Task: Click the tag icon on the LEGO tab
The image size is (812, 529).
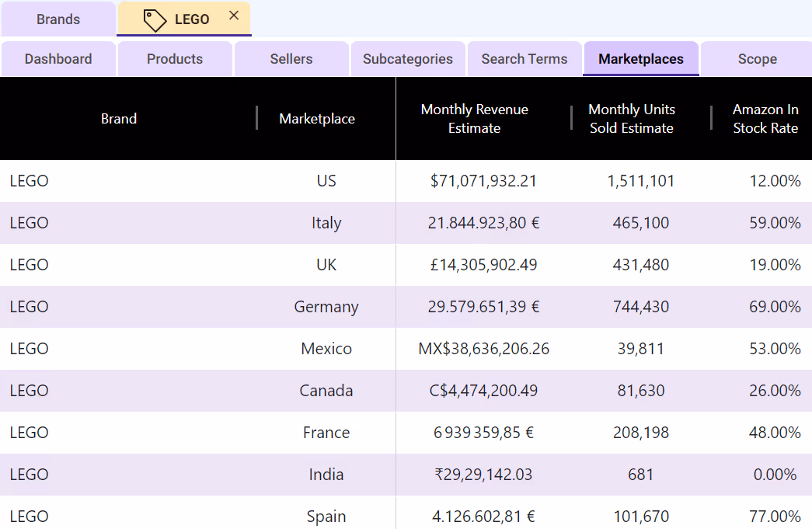Action: coord(155,21)
